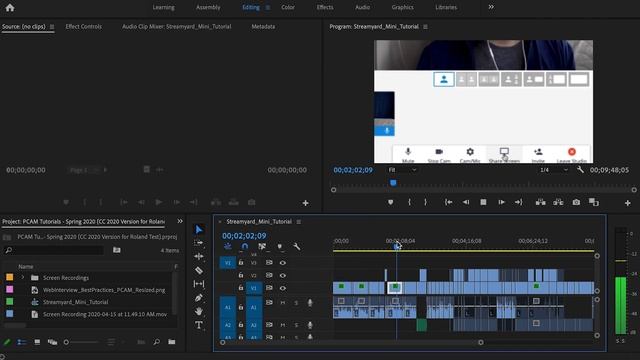Toggle V2 track output eye
The height and width of the screenshot is (360, 640).
click(282, 276)
